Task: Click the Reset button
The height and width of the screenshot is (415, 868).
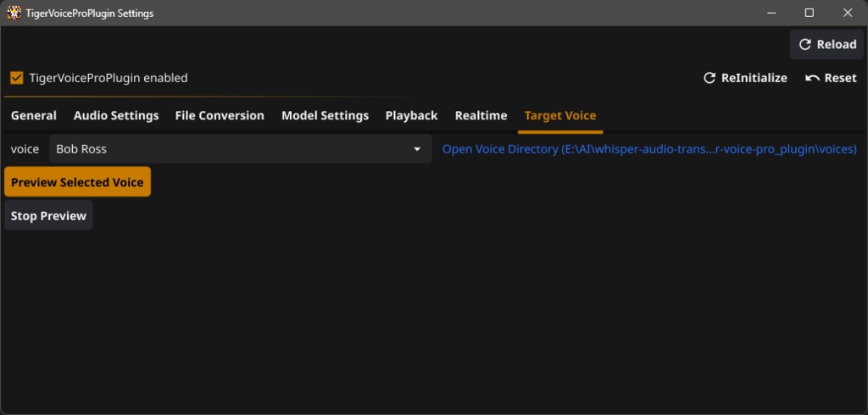Action: pos(831,78)
